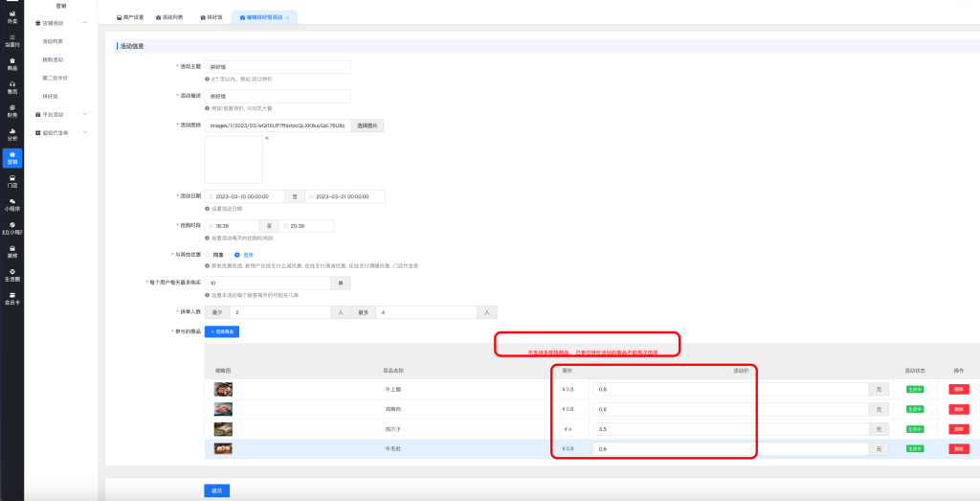Delete the 牛上脑 product row
Image resolution: width=980 pixels, height=501 pixels.
pyautogui.click(x=958, y=389)
